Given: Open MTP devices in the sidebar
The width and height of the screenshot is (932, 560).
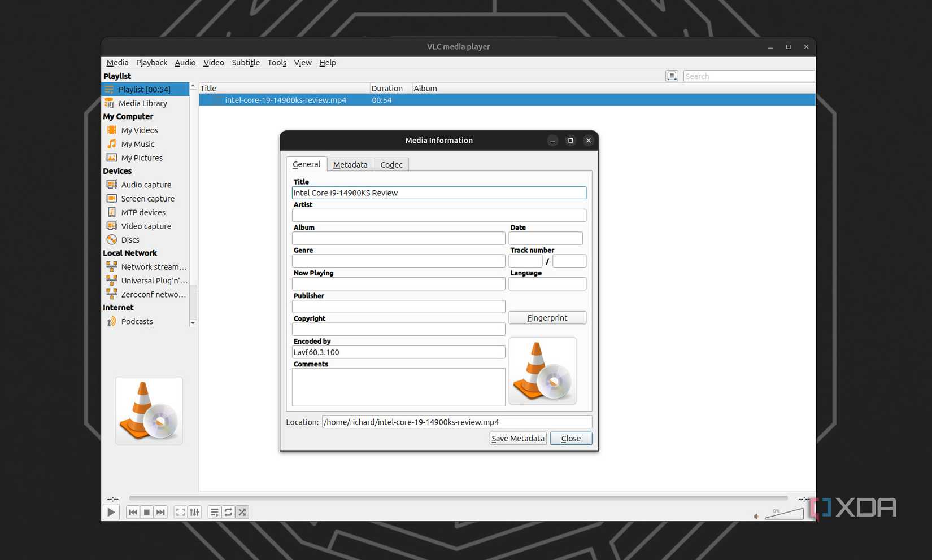Looking at the screenshot, I should (x=143, y=212).
